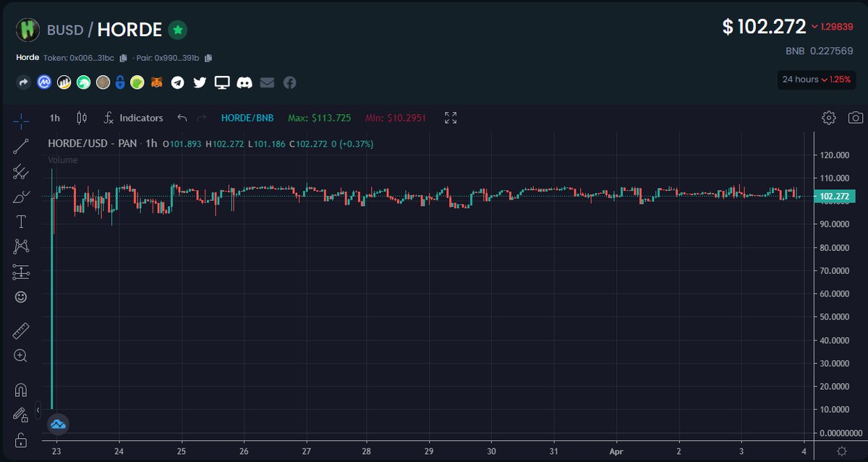
Task: Click the $ 102.272 header price
Action: click(x=764, y=27)
